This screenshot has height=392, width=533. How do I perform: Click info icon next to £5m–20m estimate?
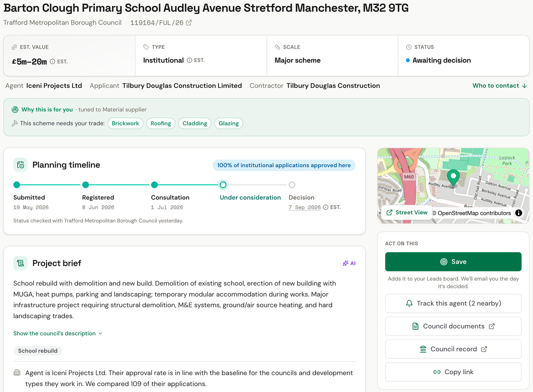click(x=52, y=62)
